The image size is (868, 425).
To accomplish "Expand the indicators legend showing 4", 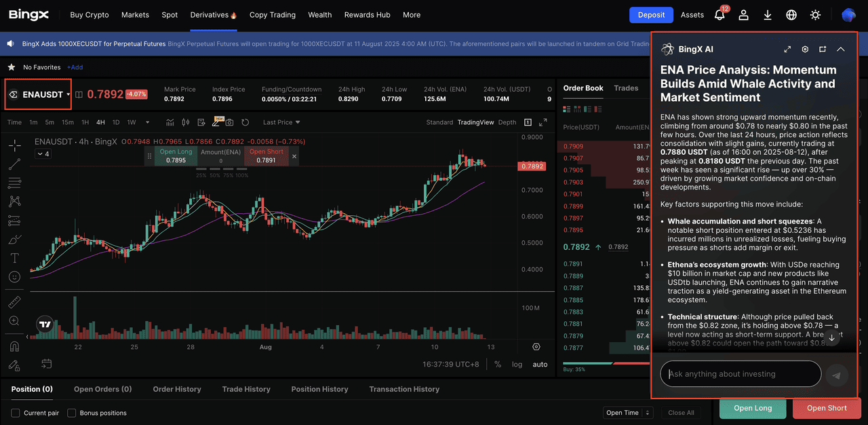I will tap(43, 154).
